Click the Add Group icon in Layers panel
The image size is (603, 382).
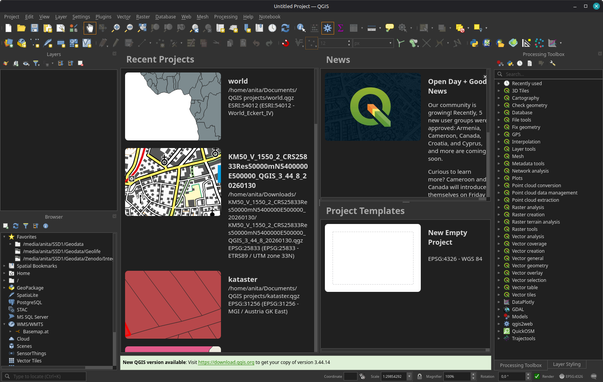[15, 63]
